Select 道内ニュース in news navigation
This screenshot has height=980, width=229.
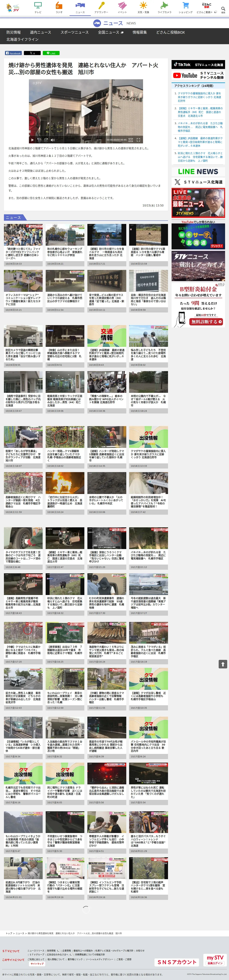(x=40, y=32)
